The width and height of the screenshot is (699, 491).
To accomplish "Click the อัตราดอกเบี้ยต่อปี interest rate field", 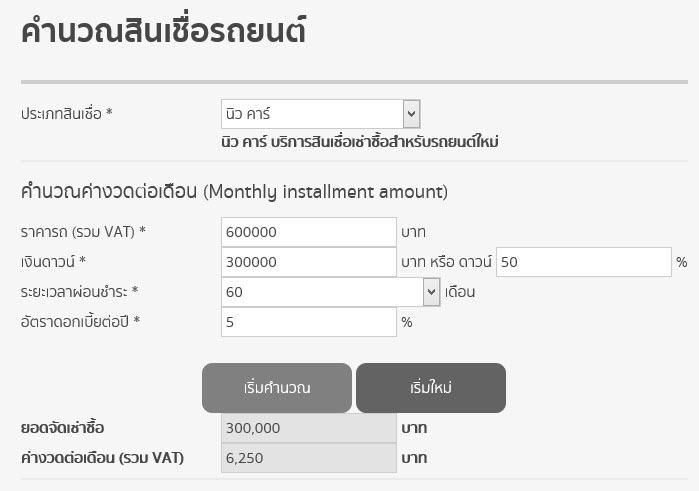I will 308,322.
